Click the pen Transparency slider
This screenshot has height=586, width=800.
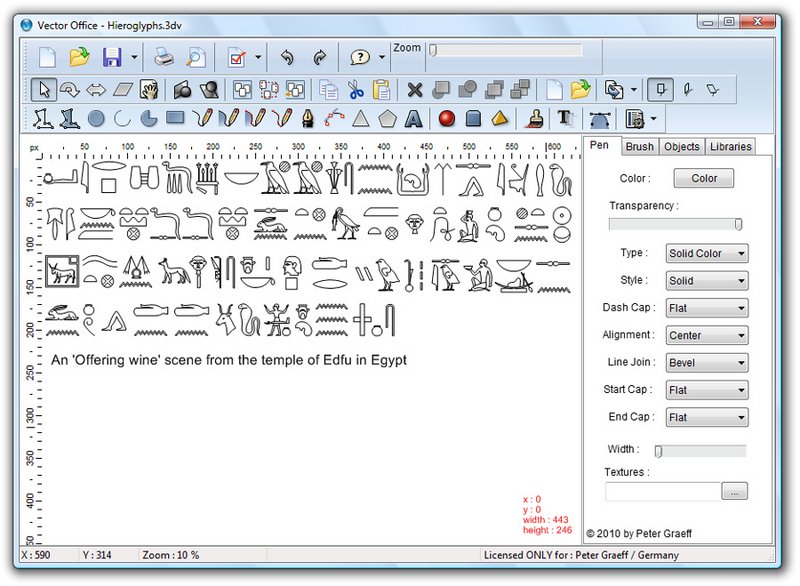tap(676, 225)
